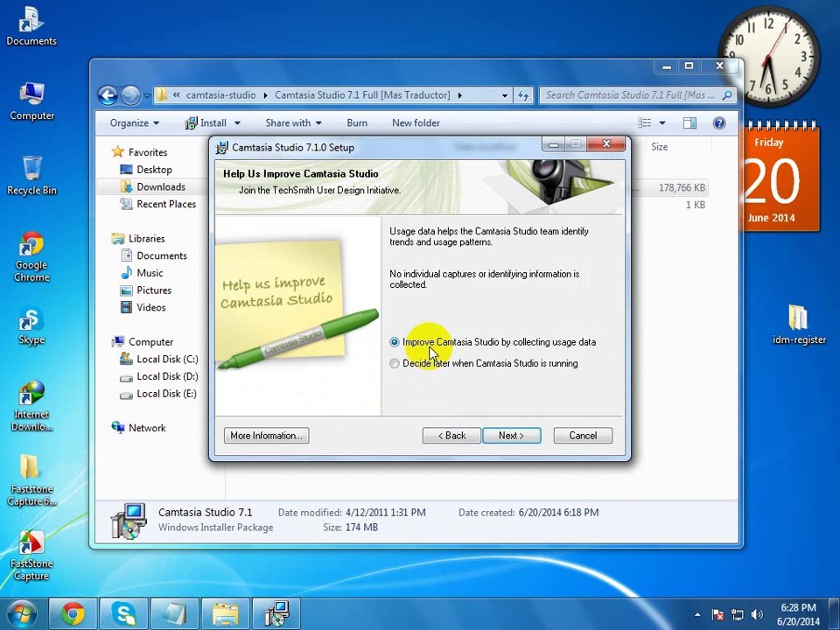Expand the address bar history dropdown
Viewport: 840px width, 630px height.
[505, 95]
